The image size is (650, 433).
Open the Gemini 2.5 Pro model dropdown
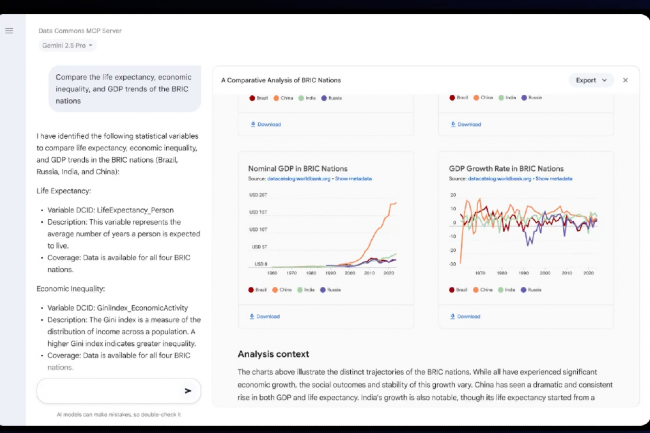pyautogui.click(x=68, y=45)
